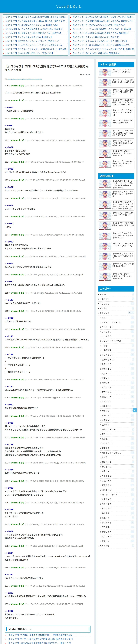Screen dimensions: 138x644
Task: Open the 白上フブキ subcategory
Action: tap(117, 476)
